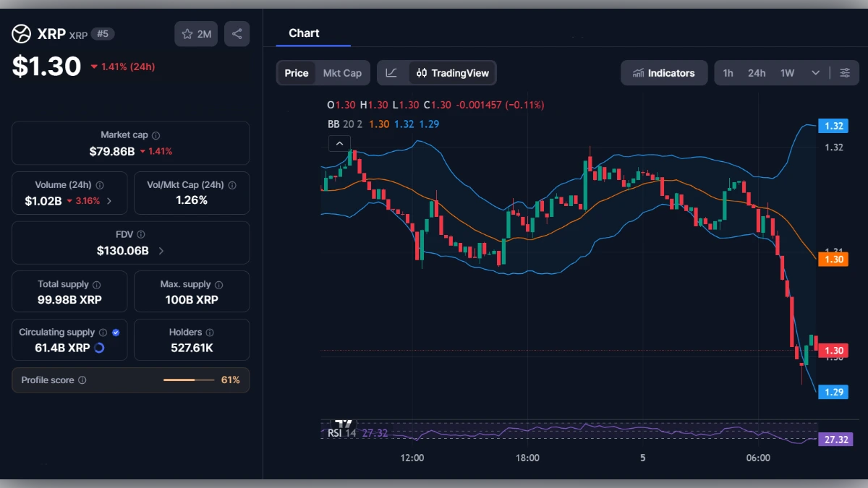Select the 1h timeframe button
Screen dimensions: 868x488
(728, 72)
